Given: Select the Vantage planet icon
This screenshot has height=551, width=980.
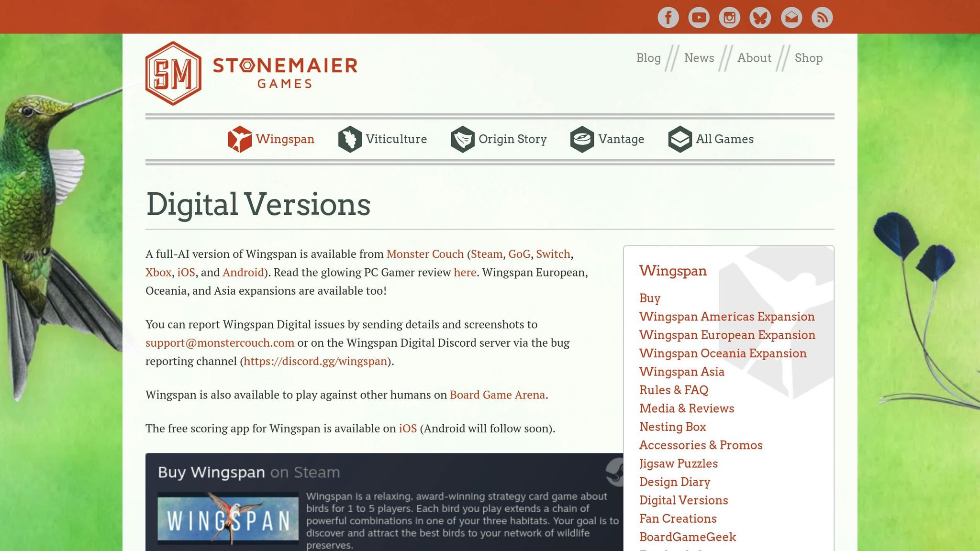Looking at the screenshot, I should [582, 139].
